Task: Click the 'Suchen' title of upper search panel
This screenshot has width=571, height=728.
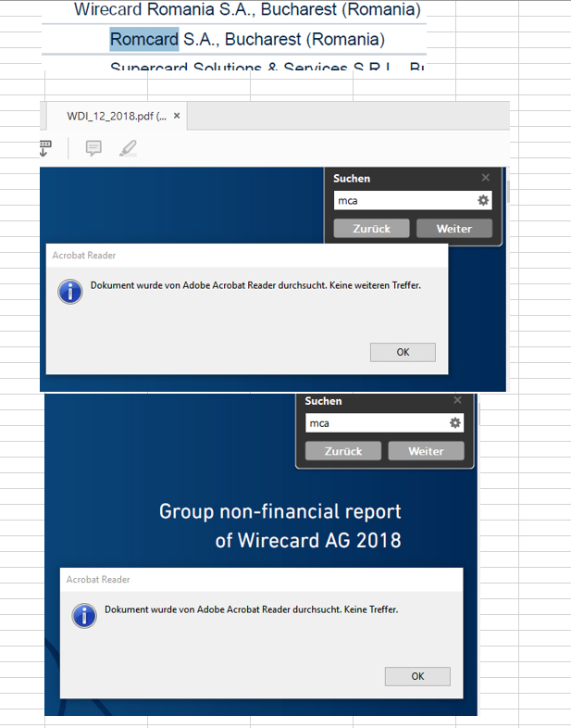Action: pyautogui.click(x=352, y=178)
